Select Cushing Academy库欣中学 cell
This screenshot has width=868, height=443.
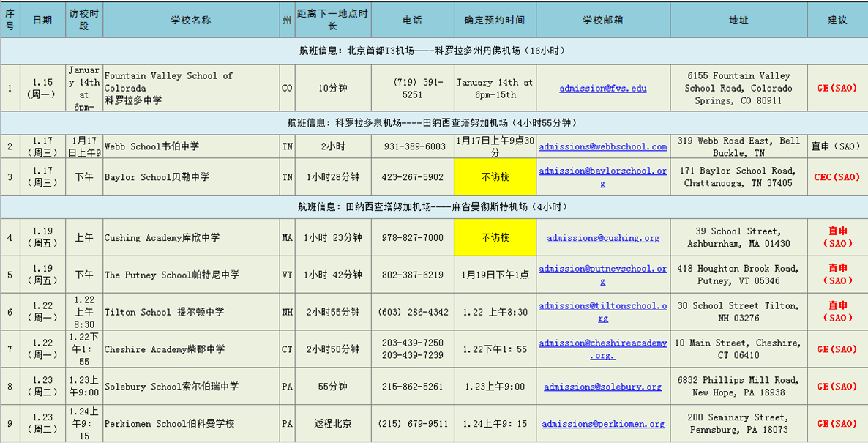click(191, 237)
